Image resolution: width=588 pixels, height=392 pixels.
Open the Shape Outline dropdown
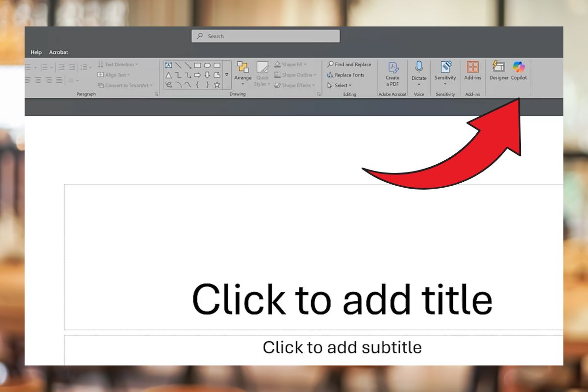pyautogui.click(x=295, y=75)
